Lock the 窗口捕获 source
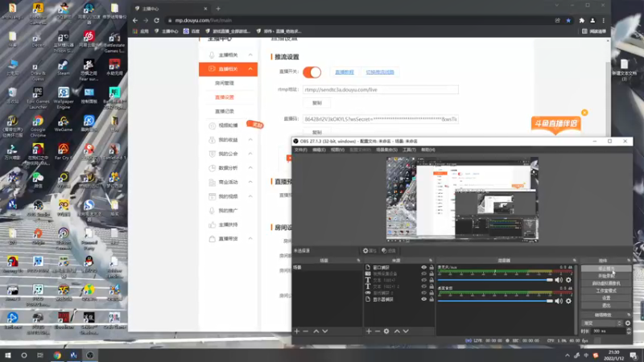 [x=431, y=267]
